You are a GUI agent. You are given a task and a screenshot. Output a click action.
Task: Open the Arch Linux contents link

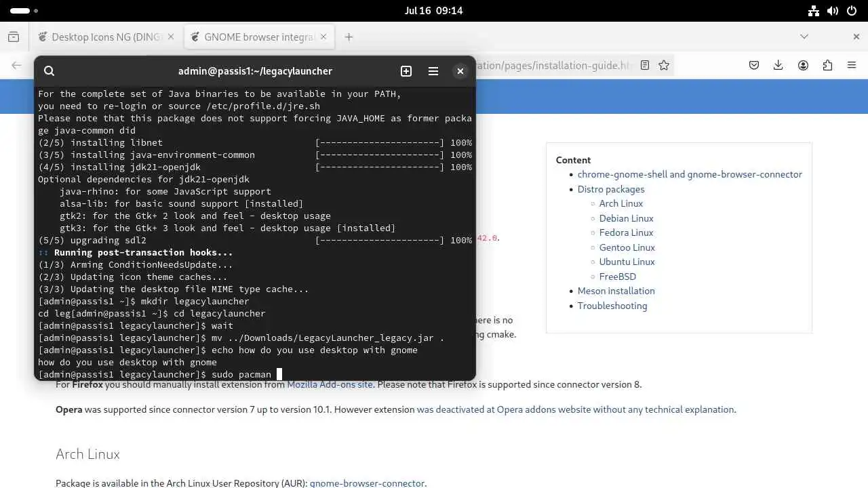click(620, 203)
